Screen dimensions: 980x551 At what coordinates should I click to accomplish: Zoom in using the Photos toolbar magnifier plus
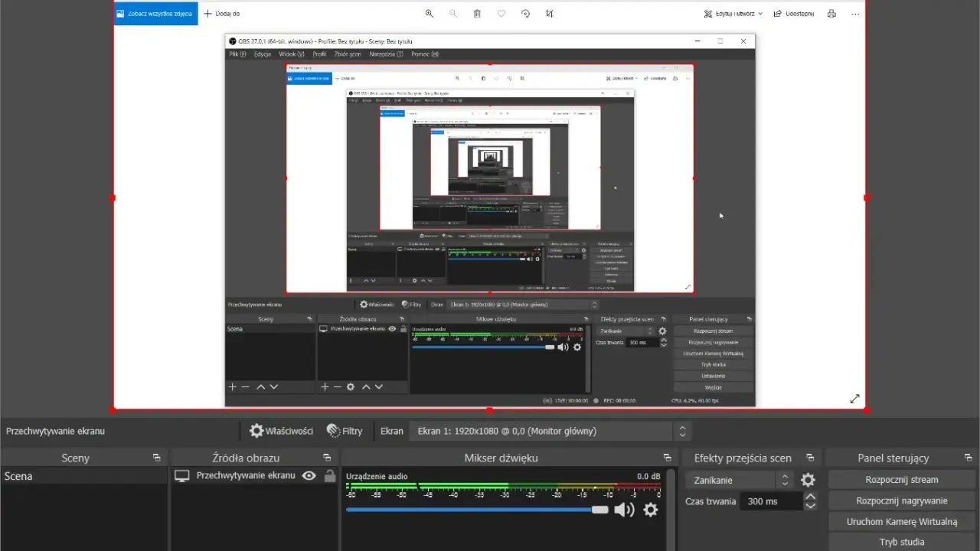click(x=430, y=14)
